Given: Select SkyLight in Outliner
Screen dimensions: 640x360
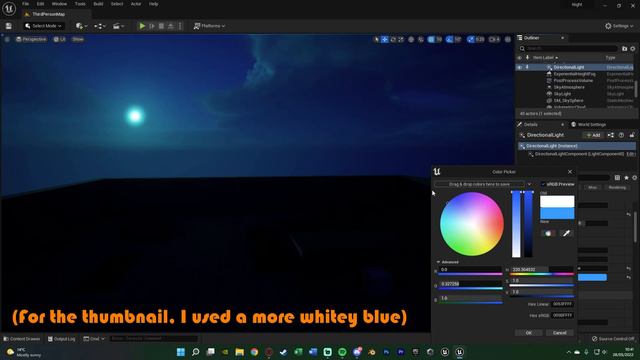Looking at the screenshot, I should click(x=562, y=94).
